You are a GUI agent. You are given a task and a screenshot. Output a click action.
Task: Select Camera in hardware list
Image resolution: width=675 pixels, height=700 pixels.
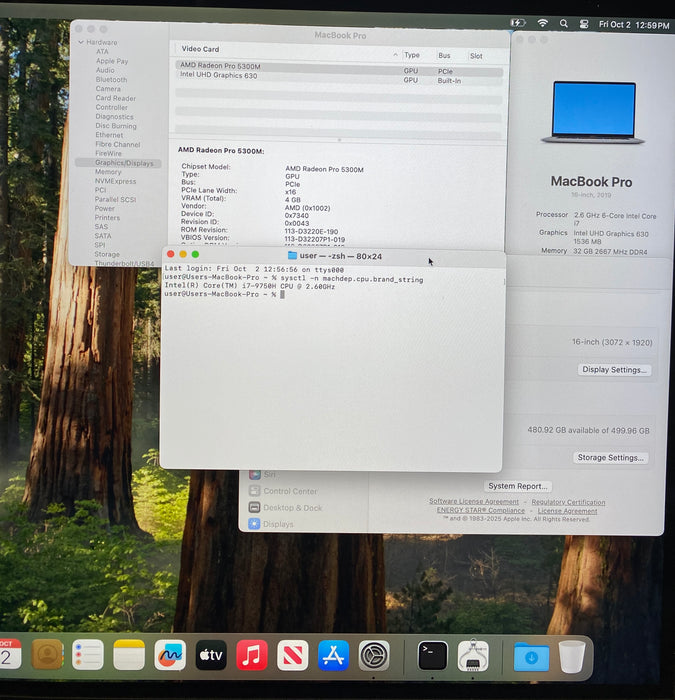pos(108,89)
